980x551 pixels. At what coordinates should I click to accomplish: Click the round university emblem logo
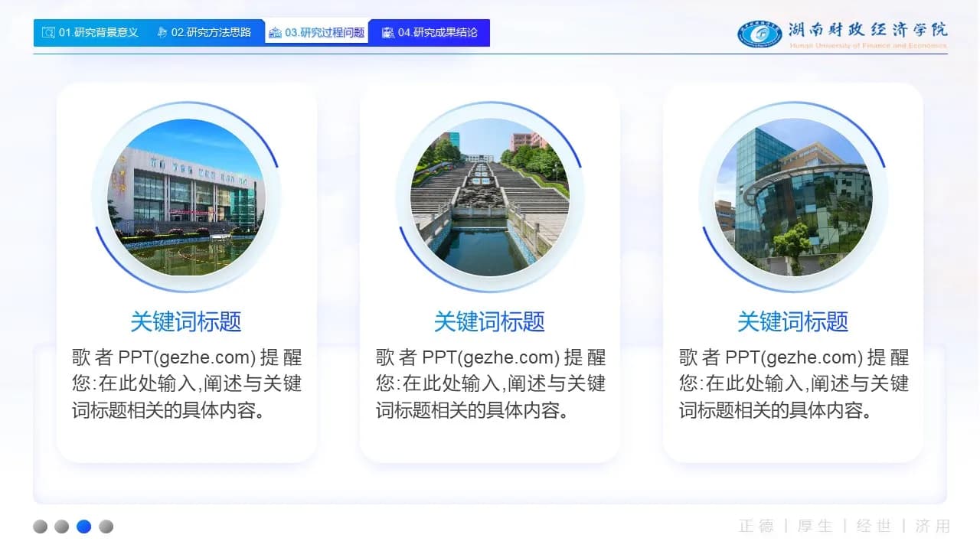759,34
